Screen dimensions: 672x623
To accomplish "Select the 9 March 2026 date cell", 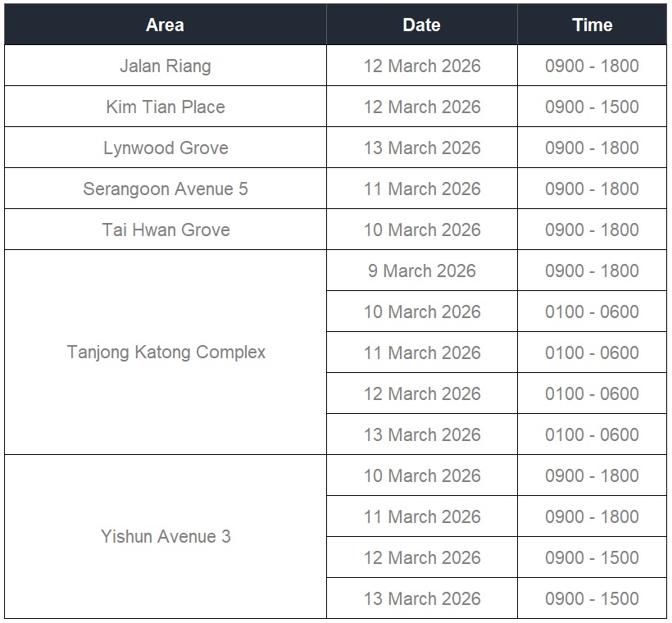I will pos(421,271).
